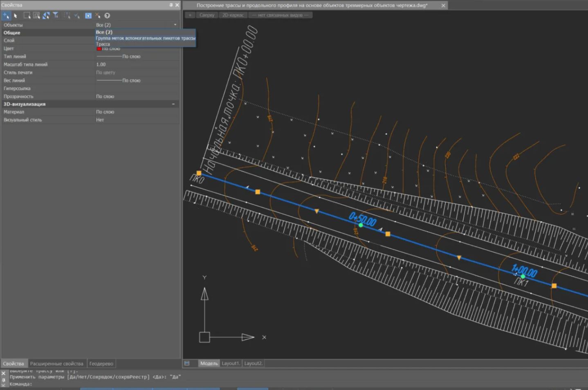The image size is (588, 390).
Task: Select 'Трасса' in the objects list
Action: pyautogui.click(x=103, y=44)
